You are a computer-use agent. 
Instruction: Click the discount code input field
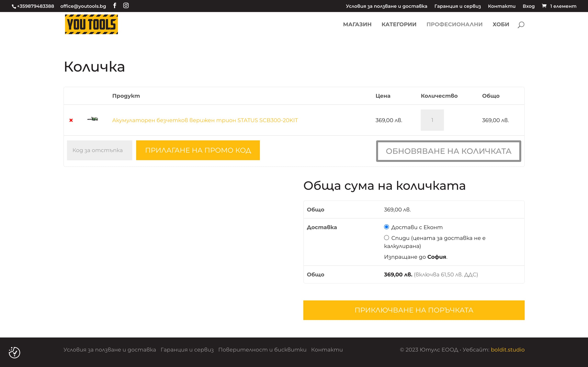(x=99, y=150)
